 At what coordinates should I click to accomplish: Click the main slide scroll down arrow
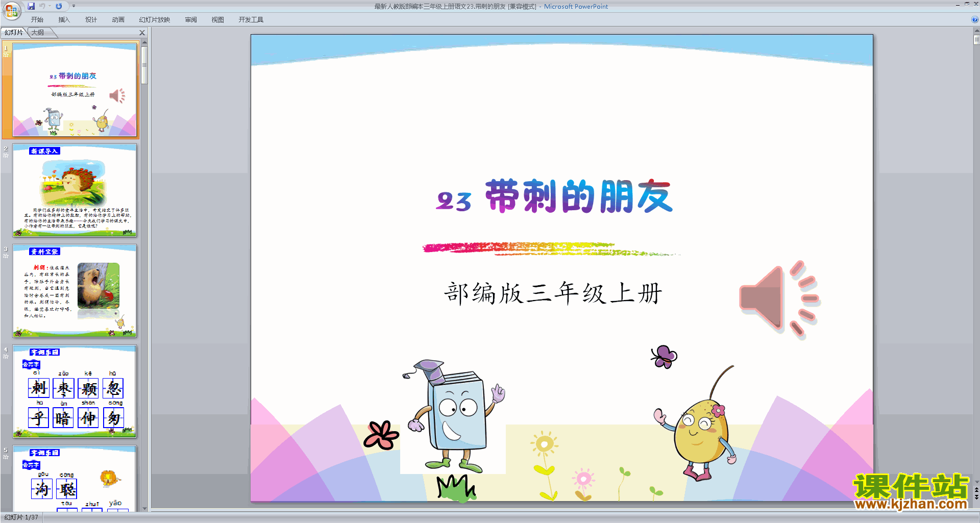976,482
